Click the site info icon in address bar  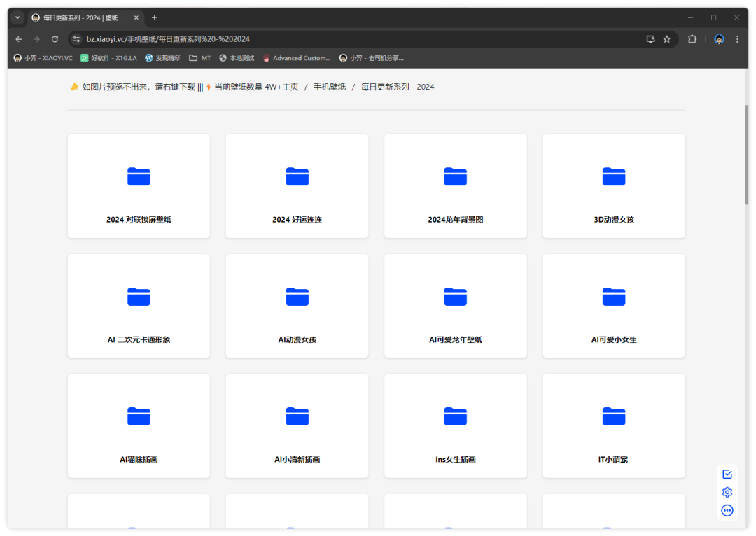click(77, 39)
